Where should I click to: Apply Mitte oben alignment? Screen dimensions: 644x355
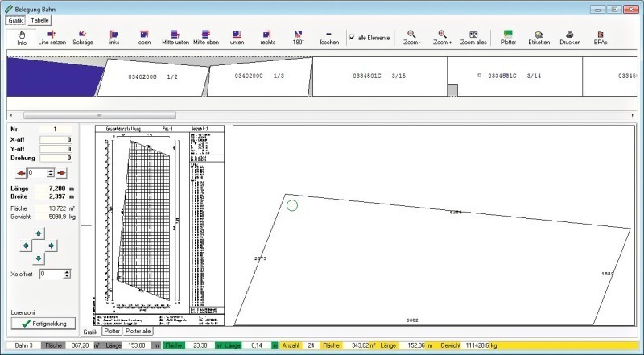206,38
